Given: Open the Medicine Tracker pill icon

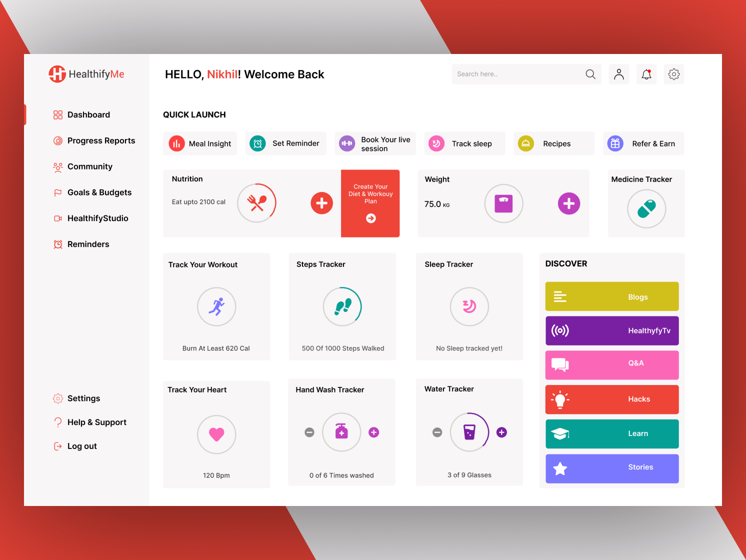Looking at the screenshot, I should click(x=646, y=209).
